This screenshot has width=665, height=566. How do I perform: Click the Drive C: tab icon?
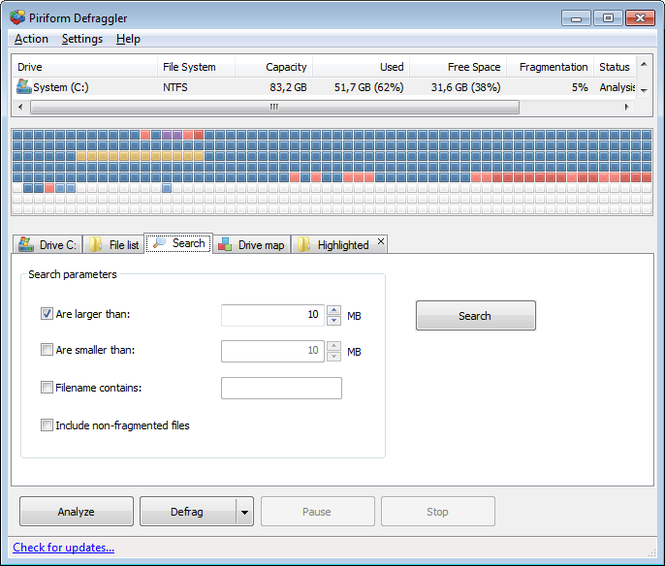point(26,245)
